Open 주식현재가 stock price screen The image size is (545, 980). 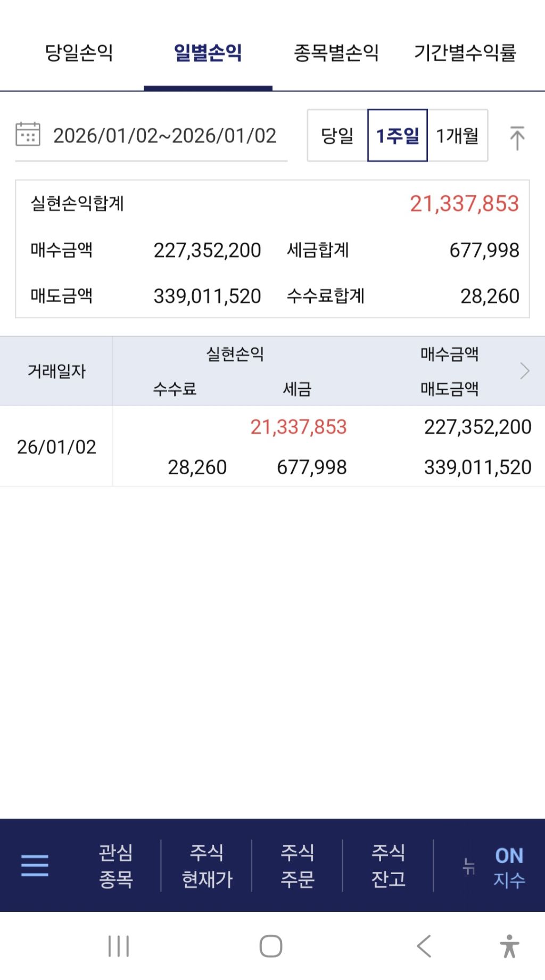coord(207,866)
